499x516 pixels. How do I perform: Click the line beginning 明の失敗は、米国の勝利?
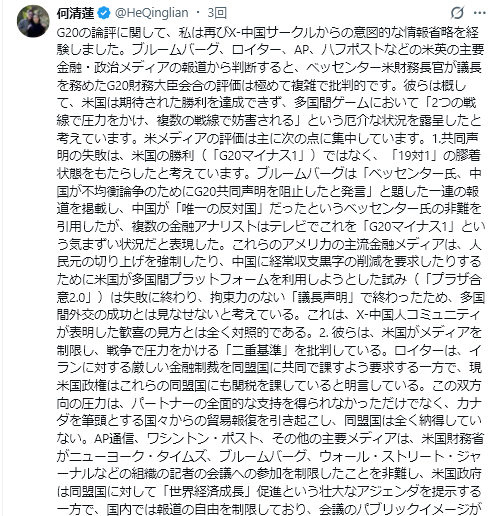(x=269, y=156)
